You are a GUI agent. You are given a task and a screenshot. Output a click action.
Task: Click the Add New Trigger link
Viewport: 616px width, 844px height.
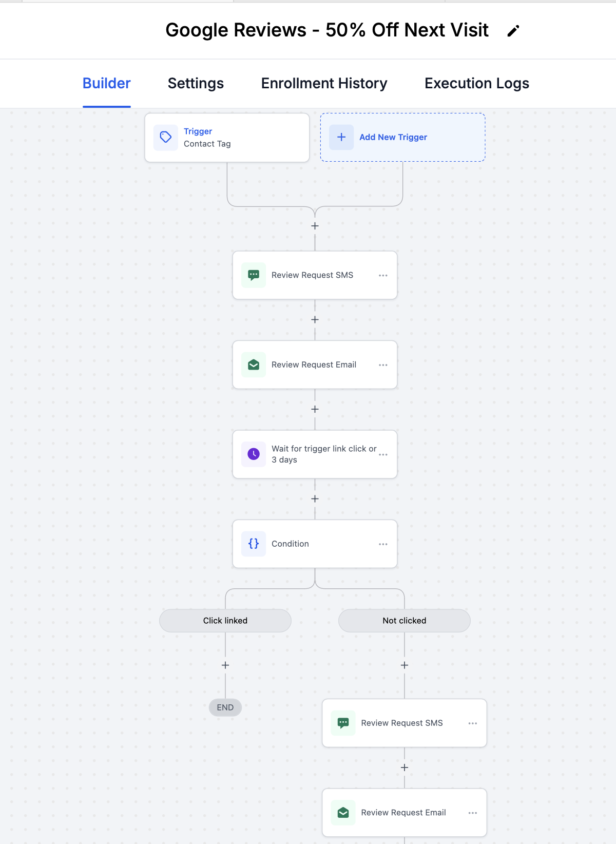click(393, 137)
